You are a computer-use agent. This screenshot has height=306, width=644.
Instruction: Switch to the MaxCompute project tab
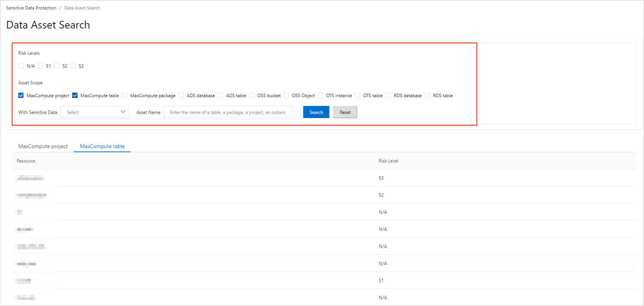(x=43, y=146)
